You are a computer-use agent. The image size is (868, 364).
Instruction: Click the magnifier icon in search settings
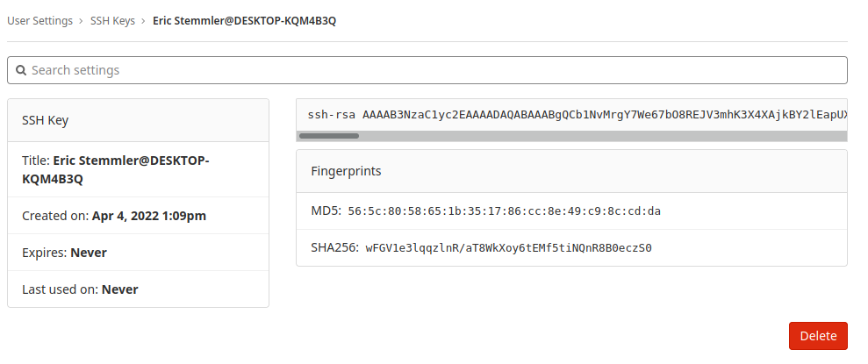pos(21,70)
